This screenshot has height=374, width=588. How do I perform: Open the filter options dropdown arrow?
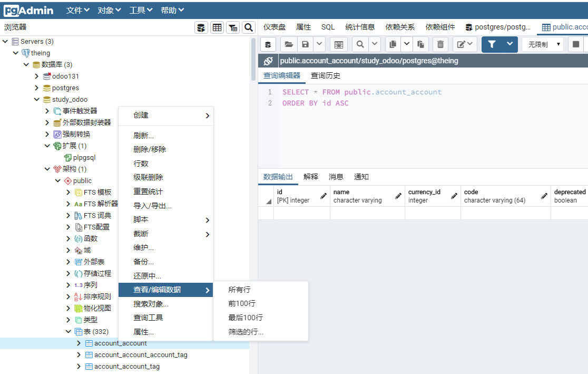509,44
